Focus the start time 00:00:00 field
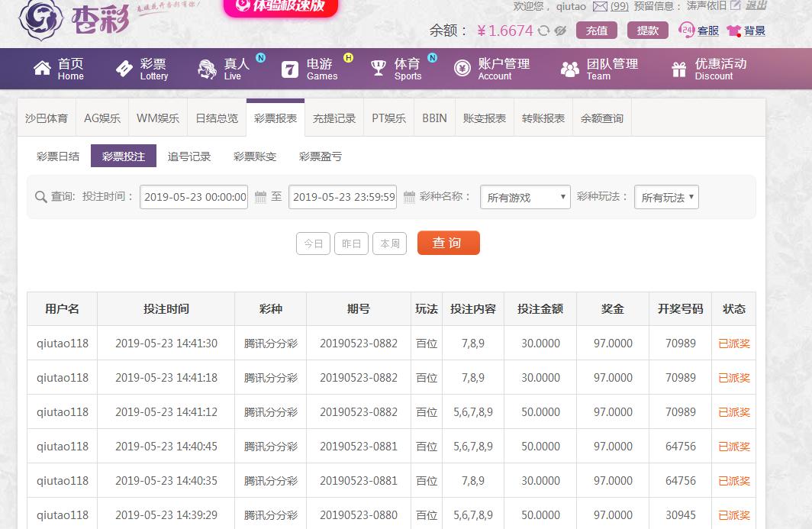 (194, 197)
